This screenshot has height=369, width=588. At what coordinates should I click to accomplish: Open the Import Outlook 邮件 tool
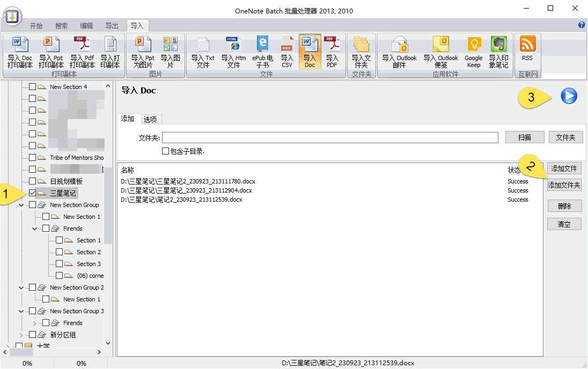pos(399,52)
